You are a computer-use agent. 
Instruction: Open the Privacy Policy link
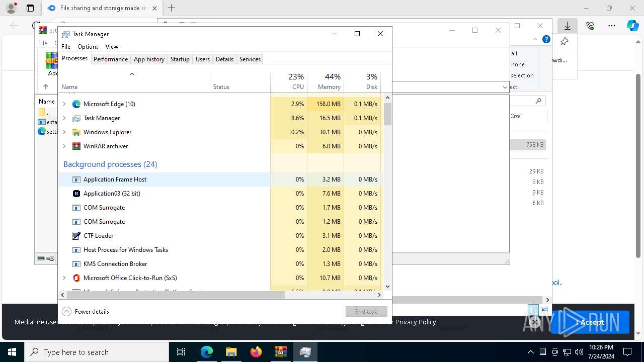click(416, 322)
